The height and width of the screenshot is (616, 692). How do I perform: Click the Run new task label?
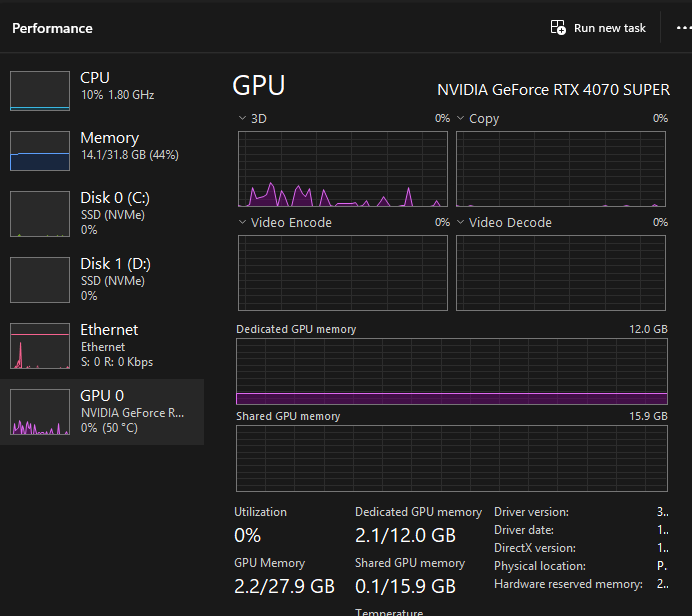[609, 28]
